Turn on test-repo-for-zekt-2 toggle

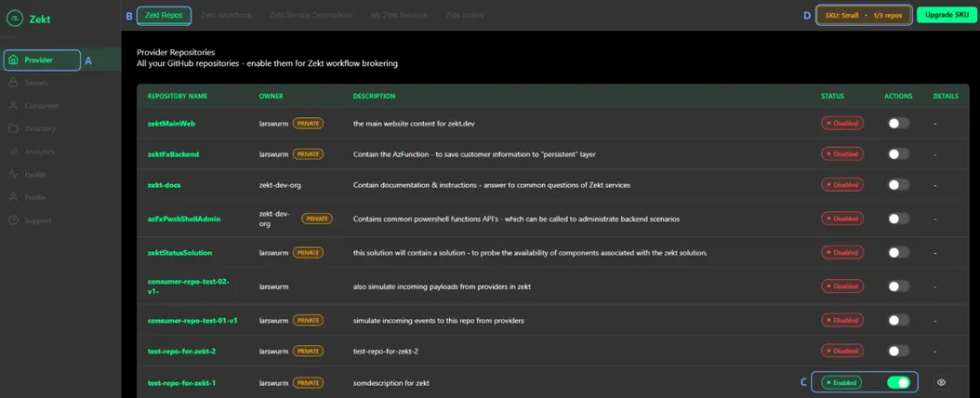pyautogui.click(x=899, y=352)
